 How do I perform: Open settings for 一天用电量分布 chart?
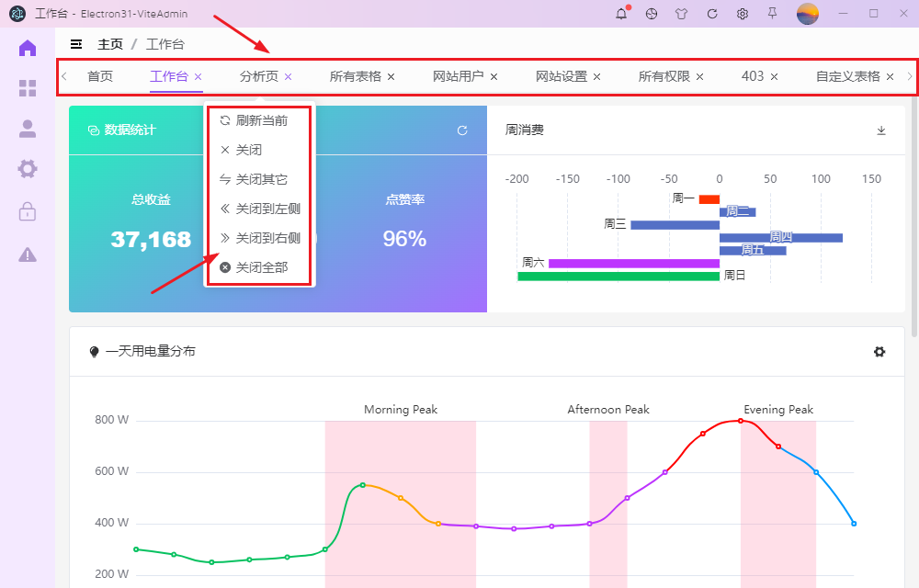(879, 352)
